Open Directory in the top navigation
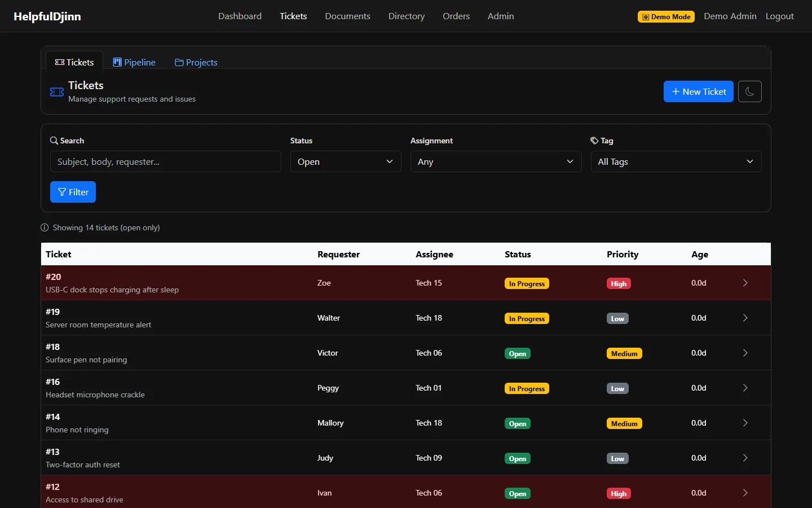Viewport: 812px width, 508px height. [x=407, y=16]
